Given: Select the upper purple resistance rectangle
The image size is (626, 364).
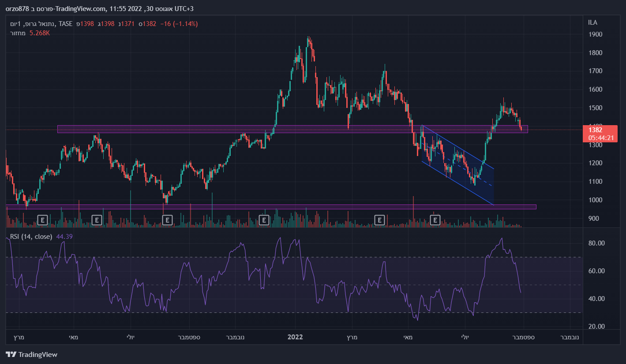Looking at the screenshot, I should 292,129.
